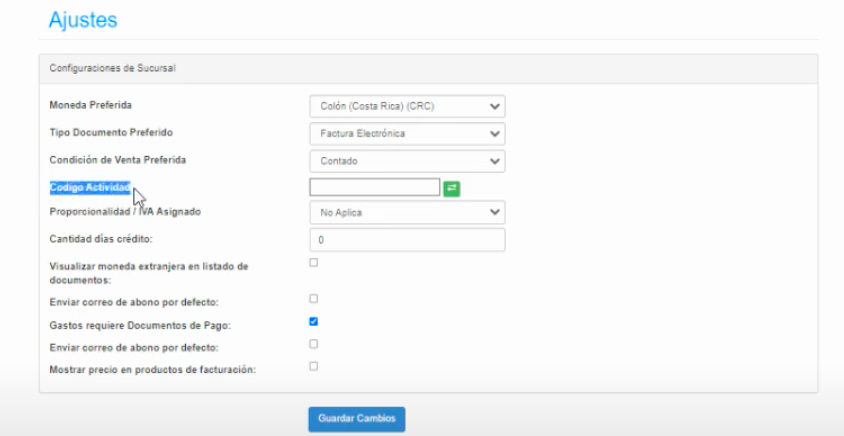The height and width of the screenshot is (436, 844).
Task: Click the Ajustes page heading
Action: [83, 20]
